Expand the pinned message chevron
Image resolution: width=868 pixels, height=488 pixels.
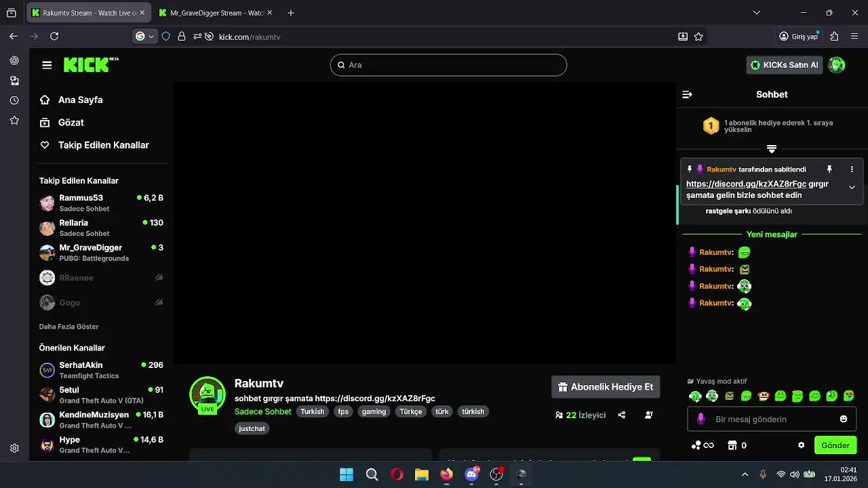click(852, 188)
